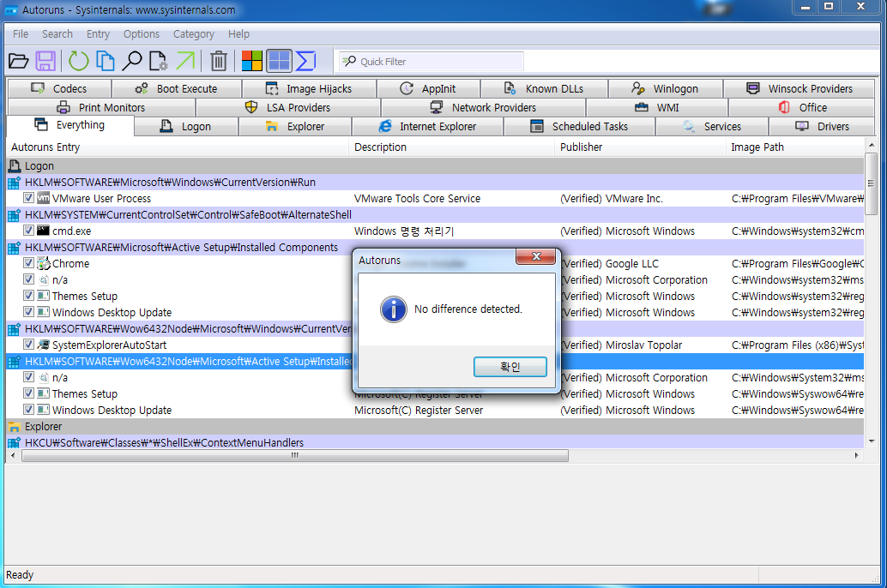Click the vertical scrollbar down arrow

[872, 441]
